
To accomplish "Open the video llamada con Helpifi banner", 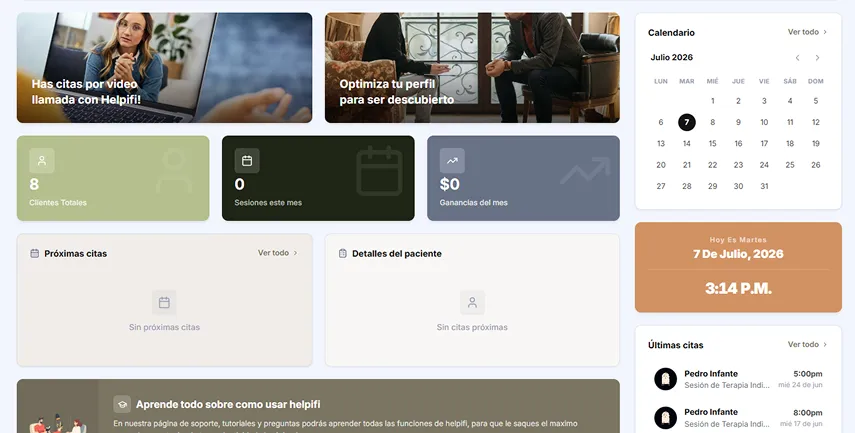I will point(164,68).
